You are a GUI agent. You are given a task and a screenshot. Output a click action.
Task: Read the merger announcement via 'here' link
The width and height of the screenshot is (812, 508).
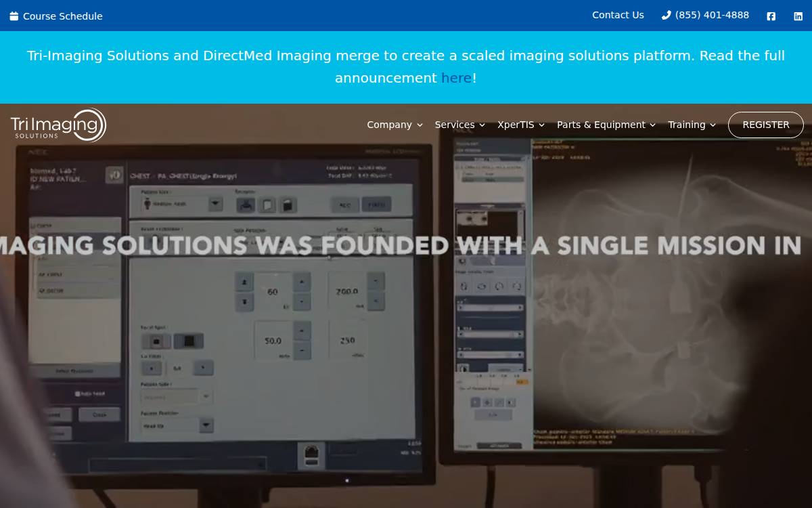pyautogui.click(x=456, y=78)
